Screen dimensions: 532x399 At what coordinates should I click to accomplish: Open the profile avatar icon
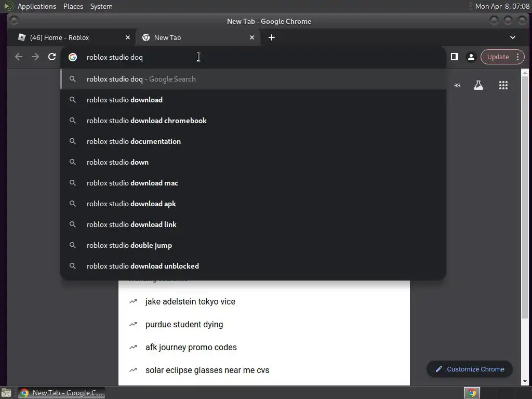click(x=471, y=57)
